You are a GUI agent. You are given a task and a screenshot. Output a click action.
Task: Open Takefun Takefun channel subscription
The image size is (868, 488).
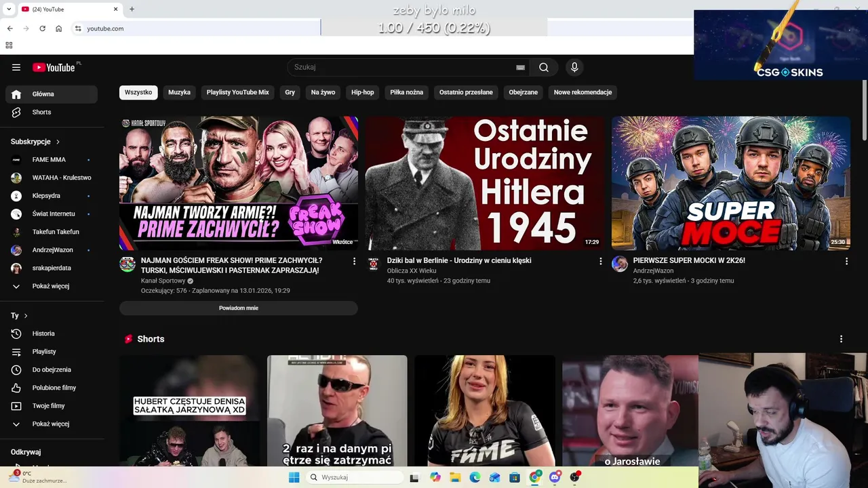[52, 232]
